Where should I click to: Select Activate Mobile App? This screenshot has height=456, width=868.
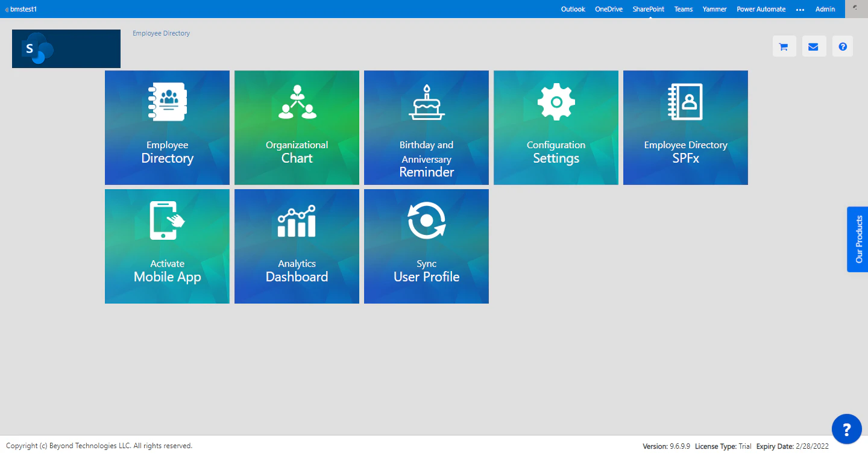click(x=167, y=246)
